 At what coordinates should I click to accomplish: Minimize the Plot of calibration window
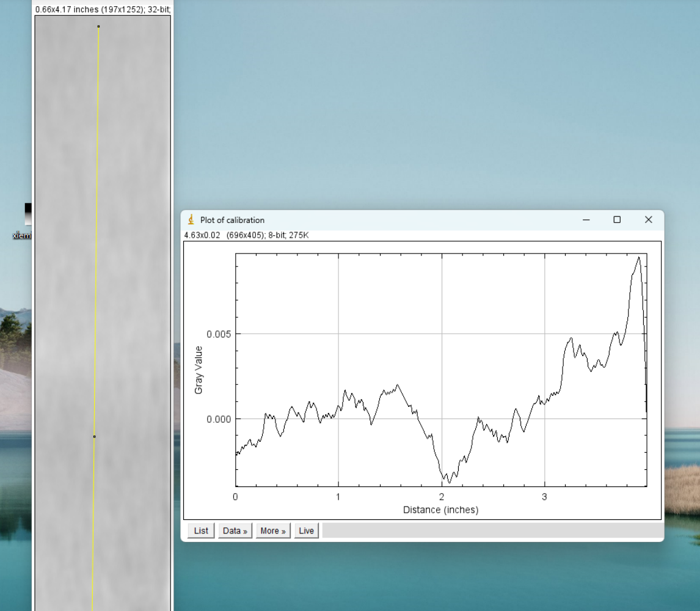click(586, 219)
